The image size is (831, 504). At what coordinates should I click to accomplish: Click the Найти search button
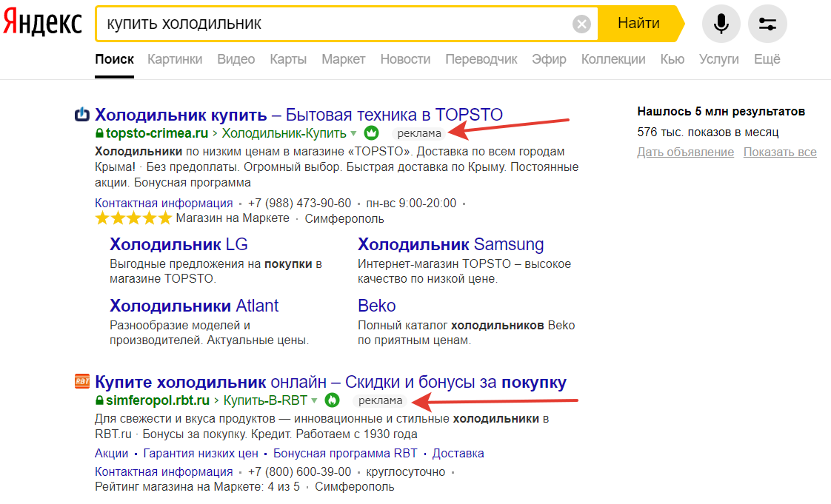coord(639,23)
